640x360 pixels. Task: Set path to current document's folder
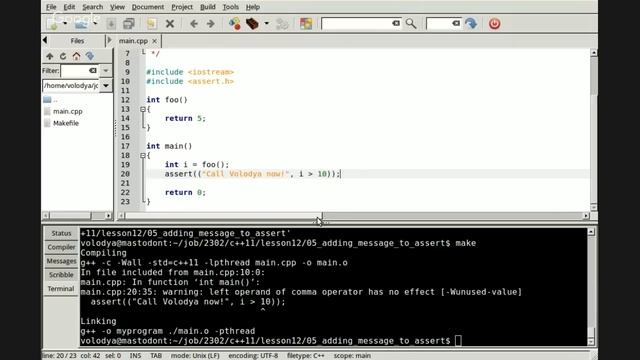point(90,56)
